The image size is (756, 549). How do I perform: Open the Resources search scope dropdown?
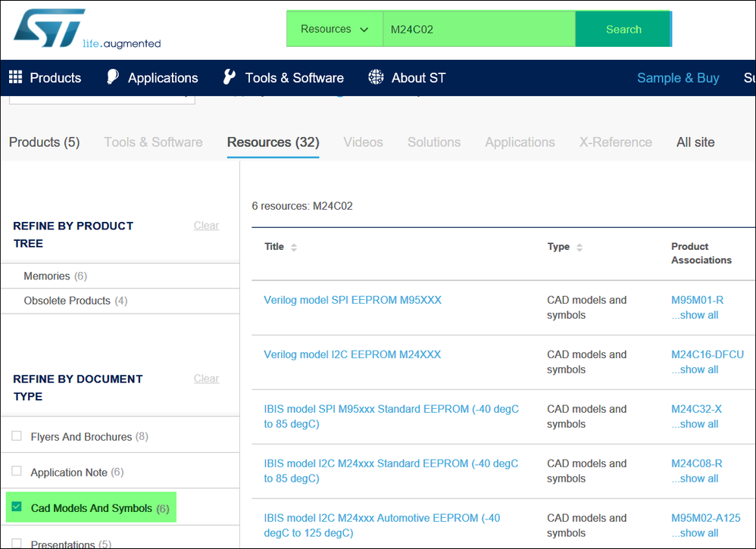(x=335, y=29)
